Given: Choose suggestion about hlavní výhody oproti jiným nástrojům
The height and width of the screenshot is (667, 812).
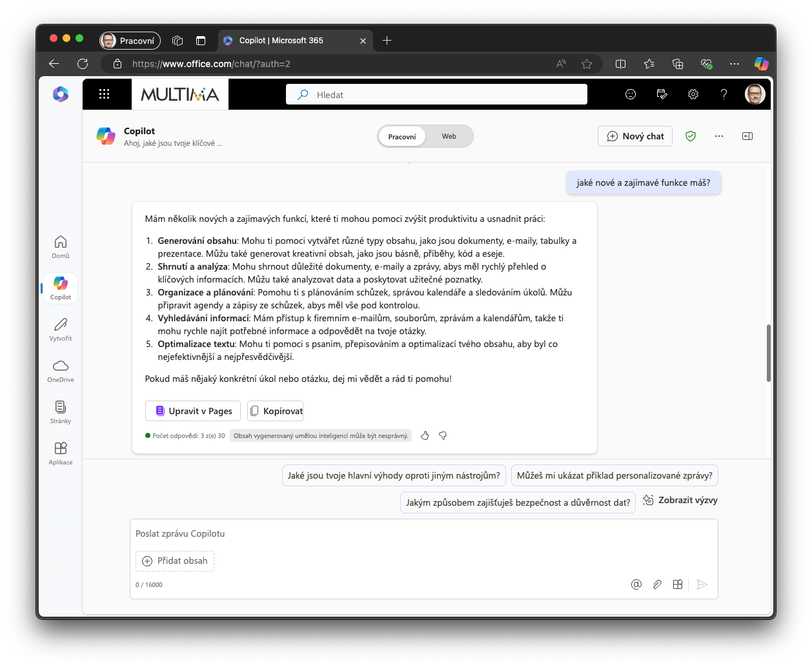Looking at the screenshot, I should tap(394, 475).
